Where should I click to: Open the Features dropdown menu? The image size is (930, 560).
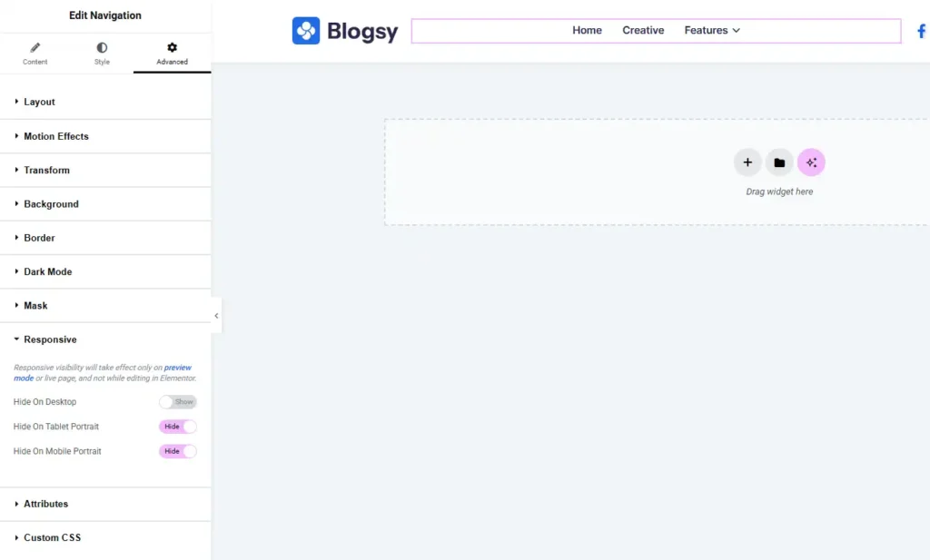tap(712, 31)
